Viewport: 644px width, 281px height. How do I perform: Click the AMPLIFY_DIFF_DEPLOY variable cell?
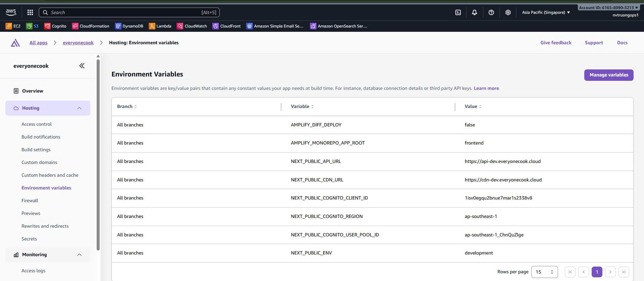[316, 125]
